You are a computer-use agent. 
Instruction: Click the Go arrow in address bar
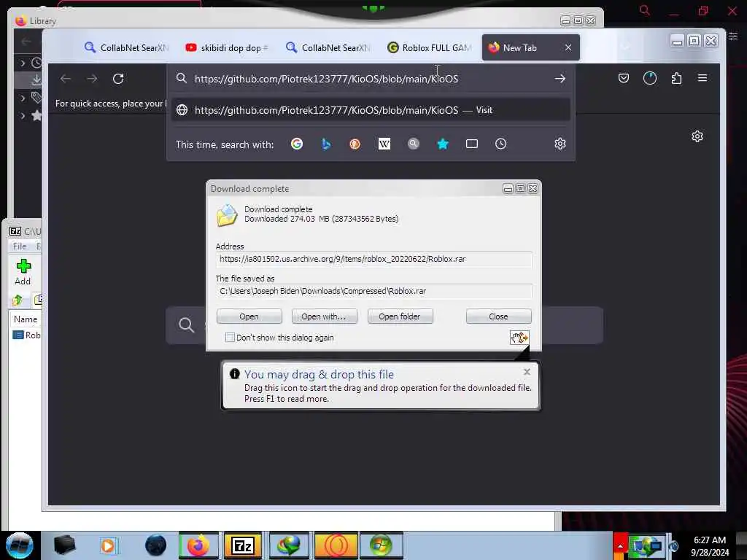[560, 79]
